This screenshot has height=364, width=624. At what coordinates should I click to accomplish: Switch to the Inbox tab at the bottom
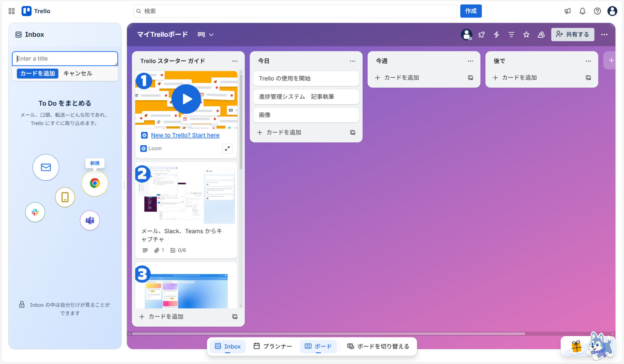tap(227, 346)
